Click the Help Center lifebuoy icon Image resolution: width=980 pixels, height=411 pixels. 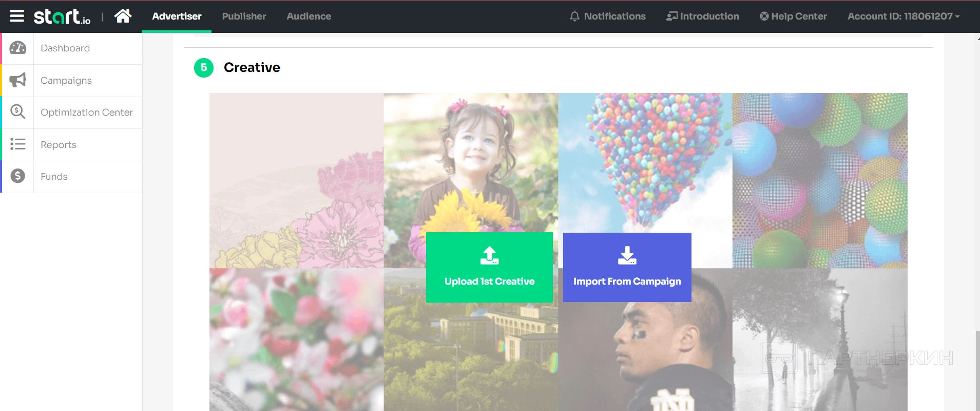click(x=764, y=16)
